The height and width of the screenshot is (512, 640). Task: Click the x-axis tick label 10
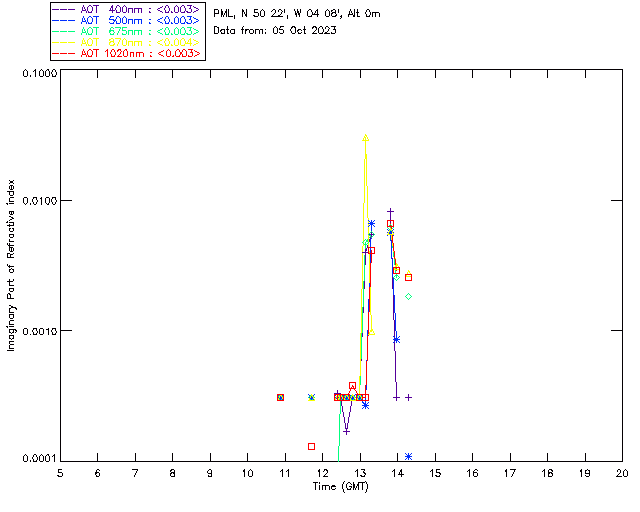click(247, 474)
